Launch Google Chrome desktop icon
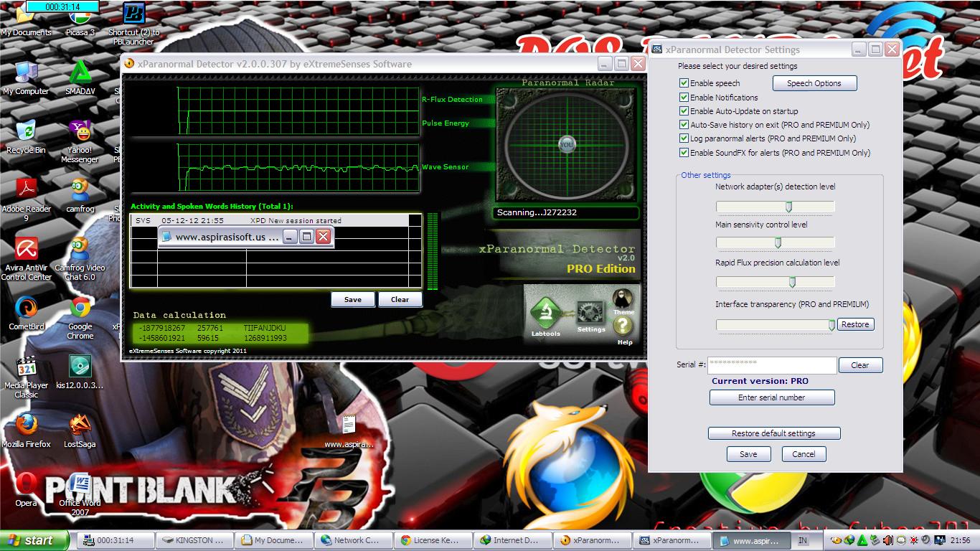 pyautogui.click(x=80, y=318)
